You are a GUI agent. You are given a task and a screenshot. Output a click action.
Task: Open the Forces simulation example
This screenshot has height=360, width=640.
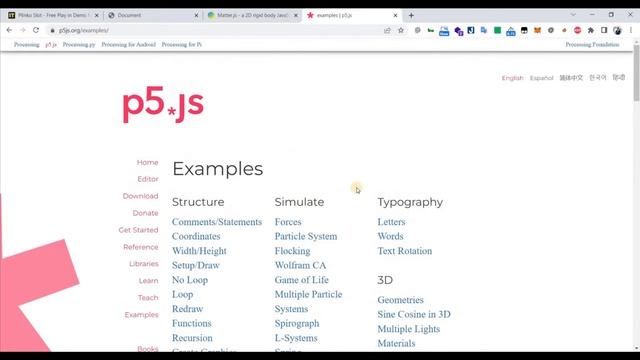[288, 222]
